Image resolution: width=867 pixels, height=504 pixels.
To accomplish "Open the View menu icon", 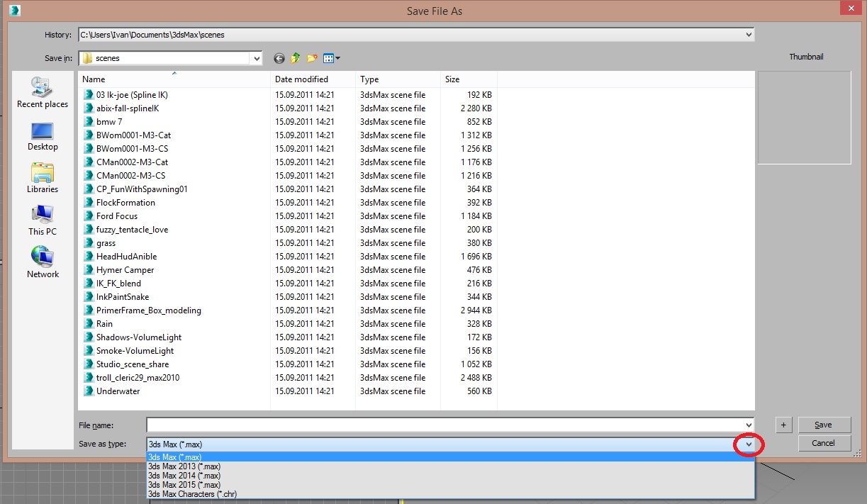I will coord(331,58).
